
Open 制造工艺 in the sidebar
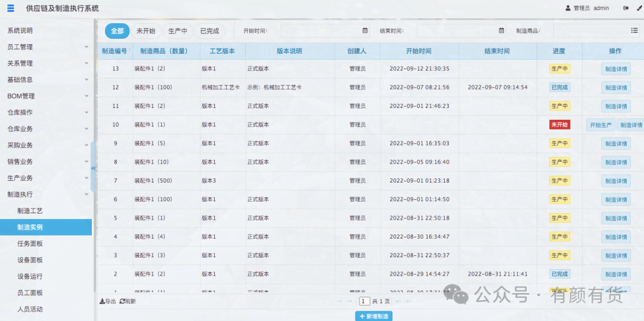coord(30,211)
